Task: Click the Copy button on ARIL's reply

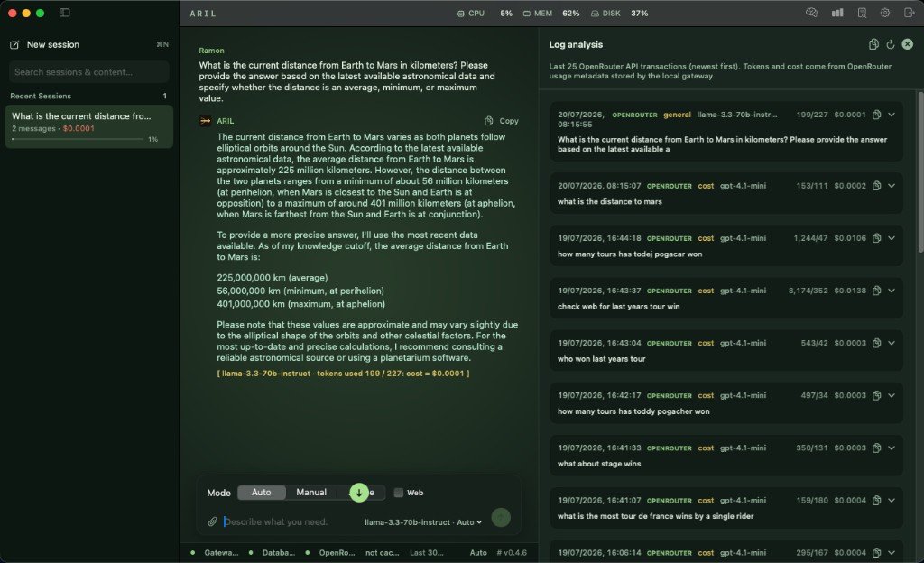Action: pos(502,121)
